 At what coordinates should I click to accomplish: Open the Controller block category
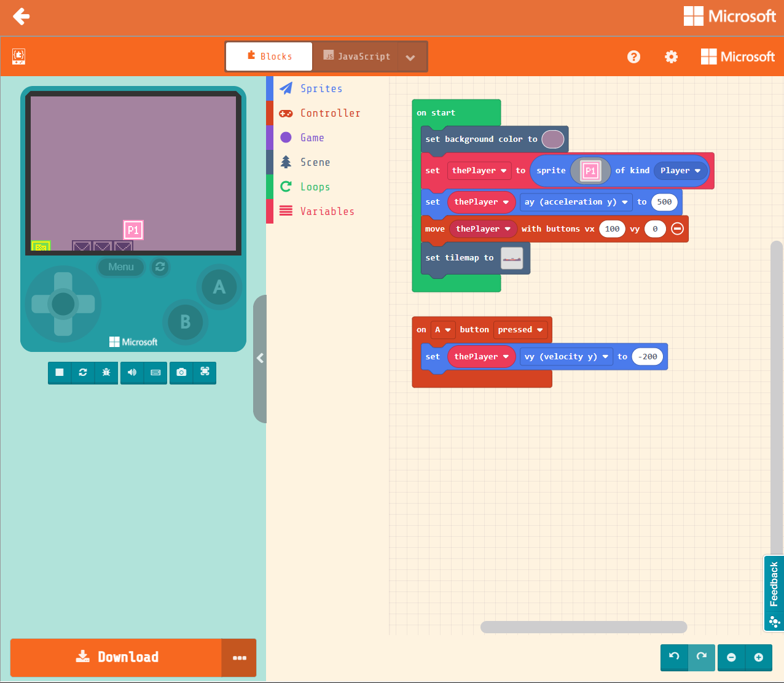click(x=330, y=113)
